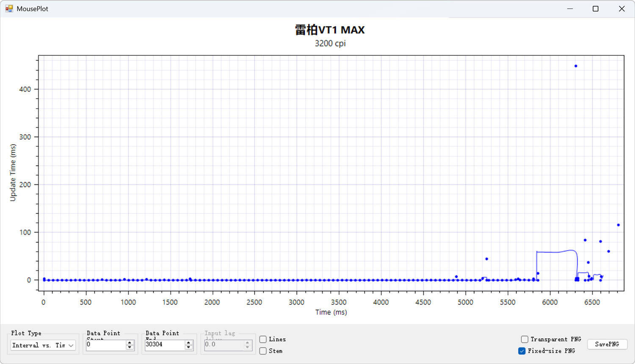The image size is (635, 364).
Task: Click the 3200 cpi subtitle text
Action: (x=330, y=44)
